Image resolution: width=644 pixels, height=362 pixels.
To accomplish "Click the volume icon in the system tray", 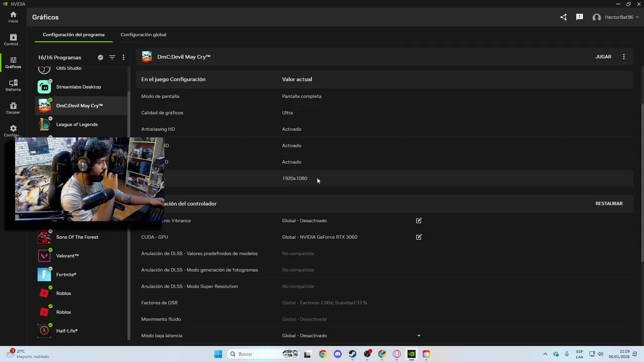I will tap(600, 354).
